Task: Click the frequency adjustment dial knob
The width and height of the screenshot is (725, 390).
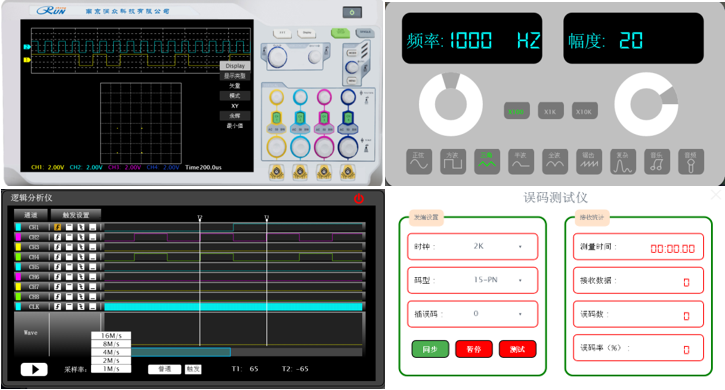Action: tap(451, 104)
